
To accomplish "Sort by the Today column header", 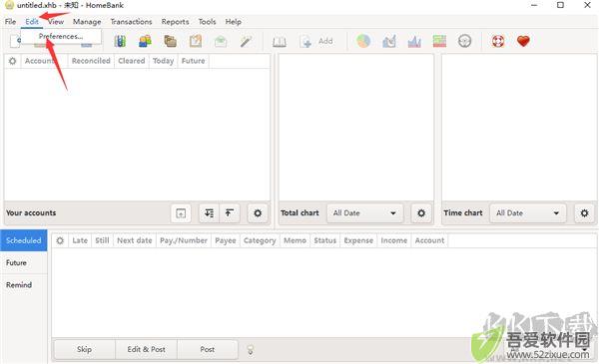I will click(163, 61).
